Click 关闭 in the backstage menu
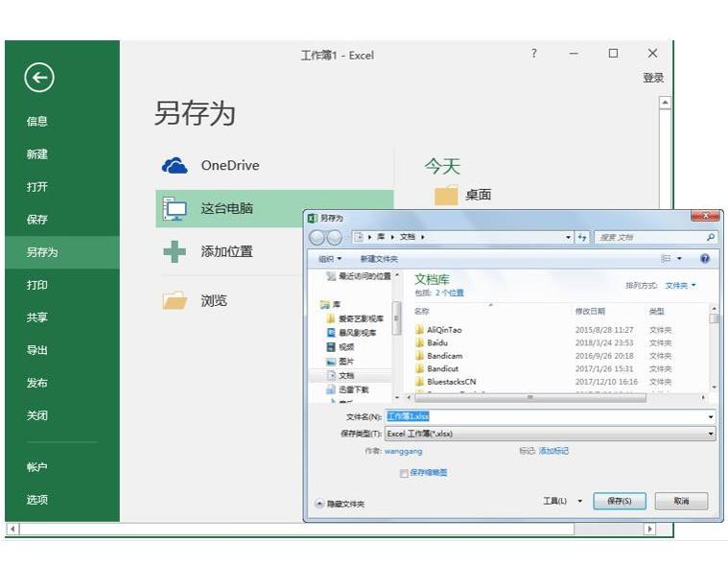 37,415
